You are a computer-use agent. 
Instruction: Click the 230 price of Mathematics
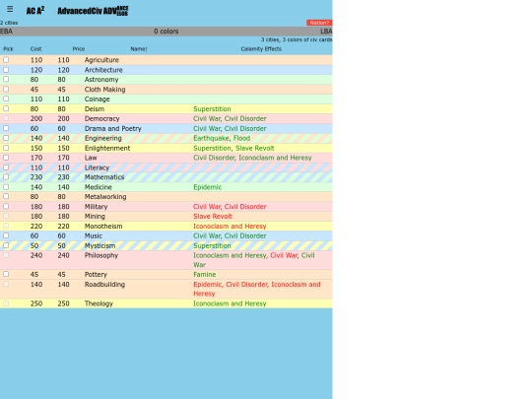(x=63, y=177)
